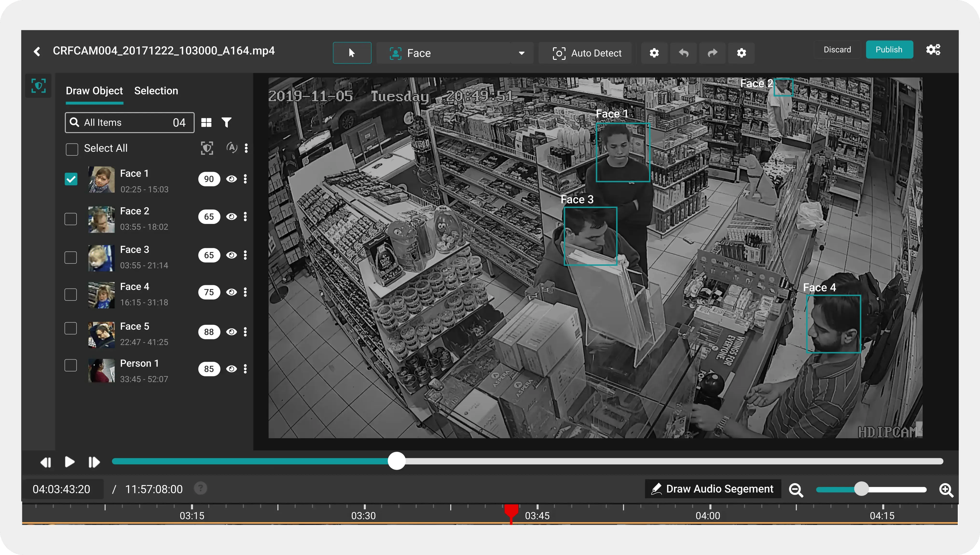Step forward one frame
The height and width of the screenshot is (555, 980).
pos(94,462)
